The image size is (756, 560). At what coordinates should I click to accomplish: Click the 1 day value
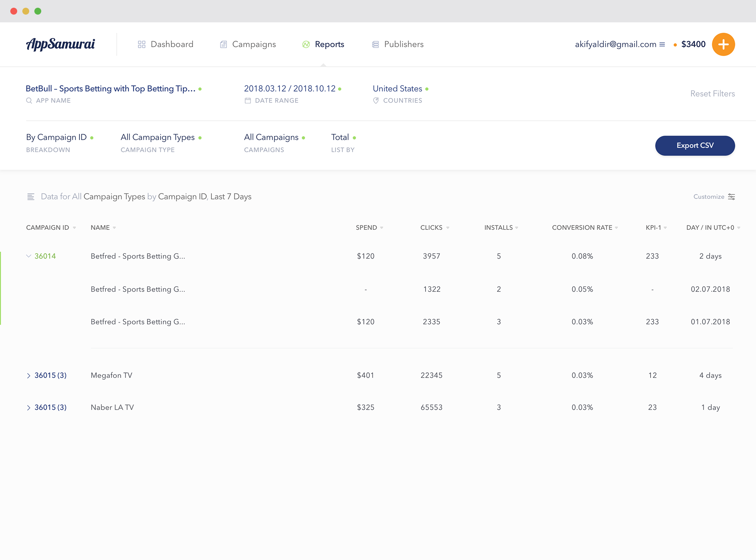pos(710,408)
